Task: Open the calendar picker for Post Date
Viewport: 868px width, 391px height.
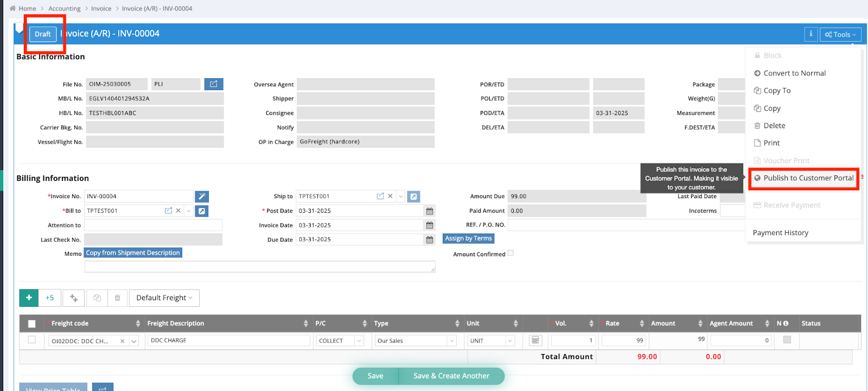Action: click(430, 211)
